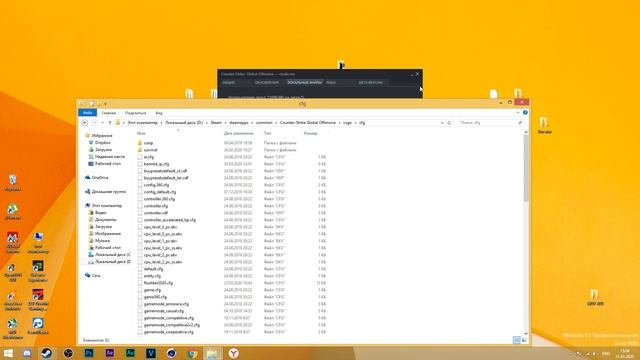
Task: Open breadcrumb arrow after steamapps
Action: (x=252, y=123)
